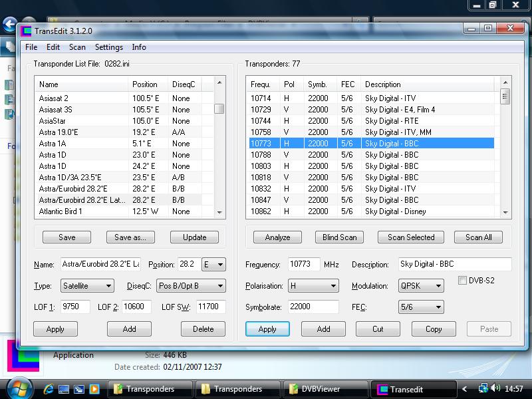
Task: Start a Blind Scan
Action: point(339,237)
